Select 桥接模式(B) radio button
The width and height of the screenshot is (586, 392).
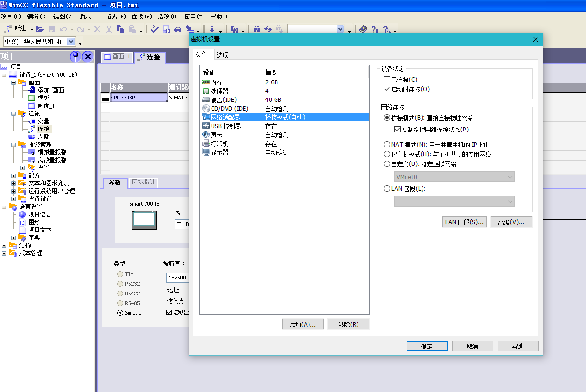387,117
